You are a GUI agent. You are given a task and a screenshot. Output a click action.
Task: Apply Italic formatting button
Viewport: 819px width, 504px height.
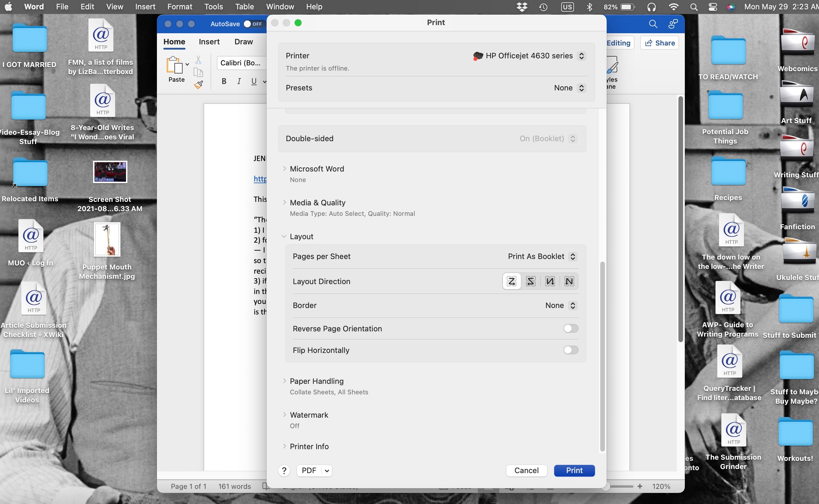pyautogui.click(x=239, y=81)
